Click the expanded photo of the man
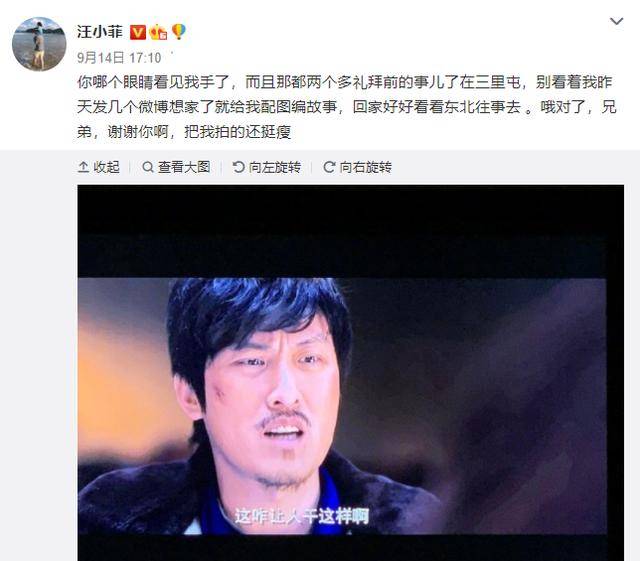The image size is (640, 561). coord(351,373)
